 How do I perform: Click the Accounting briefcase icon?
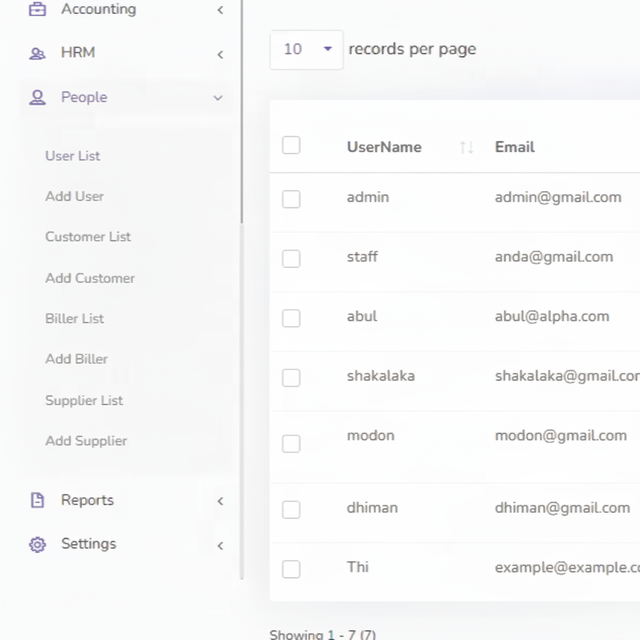pos(37,9)
